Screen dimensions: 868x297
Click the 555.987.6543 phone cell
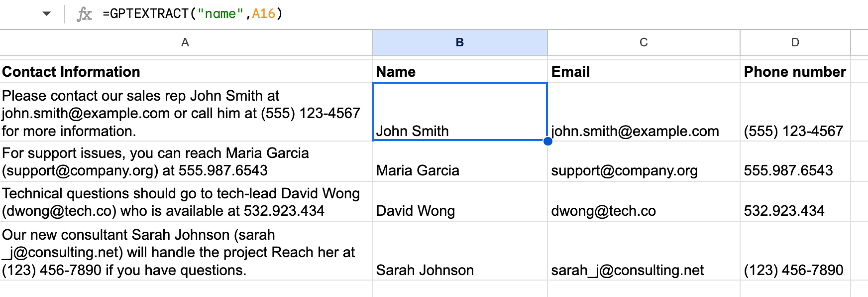point(795,162)
